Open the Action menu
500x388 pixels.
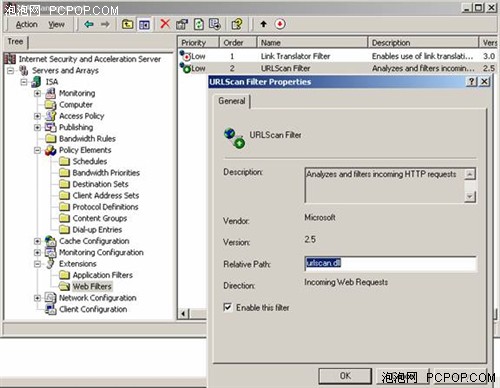(x=27, y=24)
